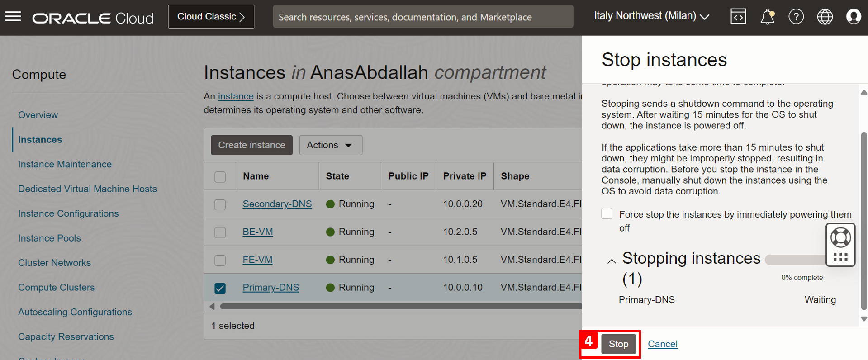
Task: Go to Compute Overview
Action: (x=38, y=115)
